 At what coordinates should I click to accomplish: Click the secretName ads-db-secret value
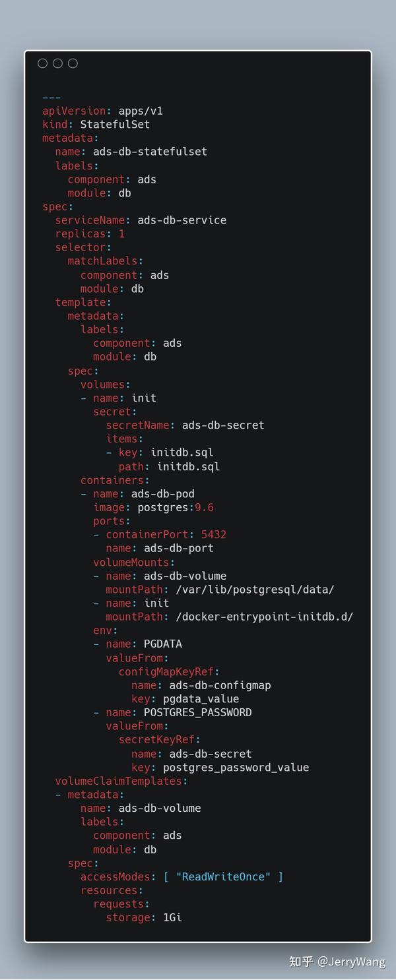pyautogui.click(x=223, y=425)
